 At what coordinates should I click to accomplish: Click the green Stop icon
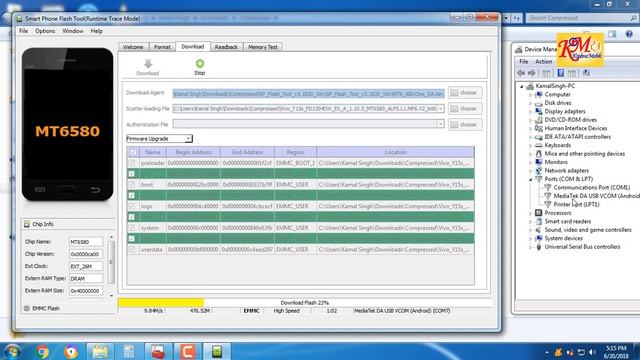(x=200, y=63)
